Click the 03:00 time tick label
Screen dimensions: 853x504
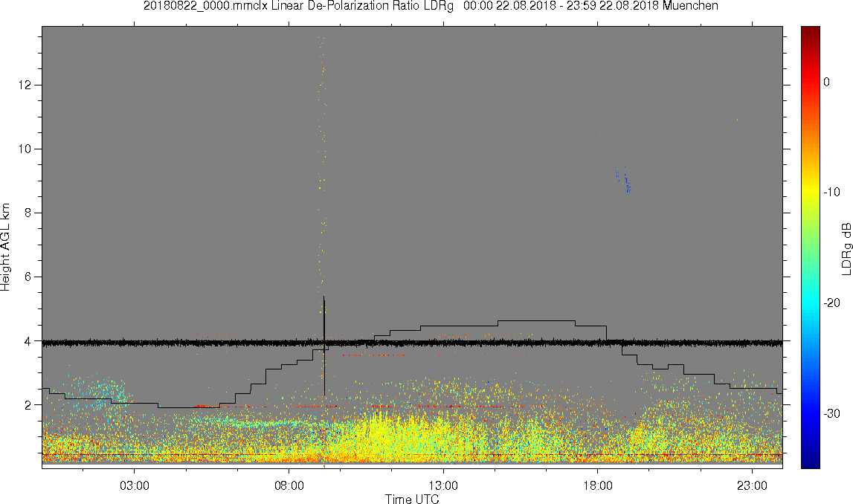[135, 485]
